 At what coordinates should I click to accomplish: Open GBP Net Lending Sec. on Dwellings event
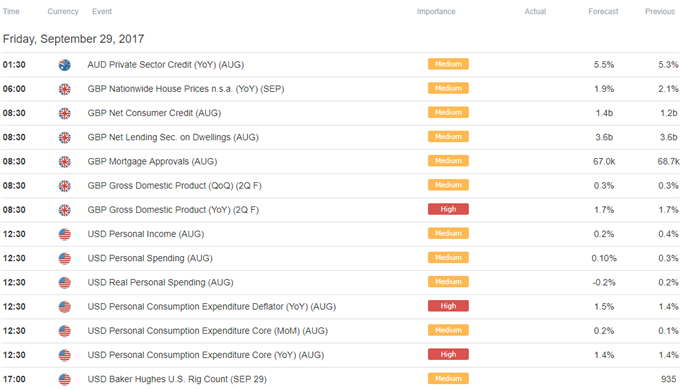pyautogui.click(x=173, y=137)
